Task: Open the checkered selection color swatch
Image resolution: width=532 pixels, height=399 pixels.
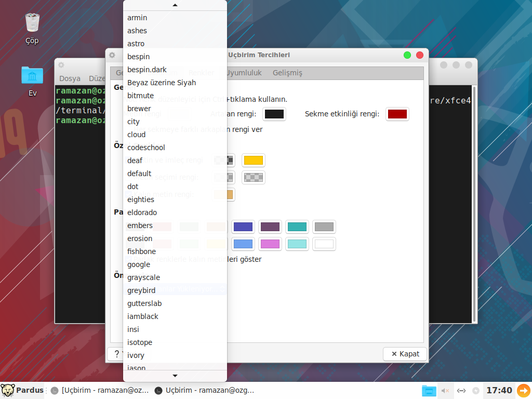Action: tap(254, 178)
